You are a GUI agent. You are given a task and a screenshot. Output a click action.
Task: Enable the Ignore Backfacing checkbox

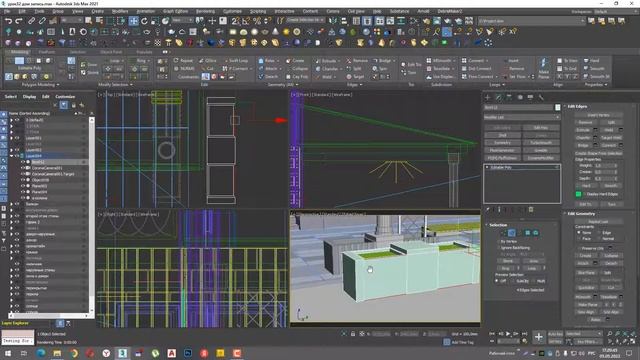click(499, 248)
